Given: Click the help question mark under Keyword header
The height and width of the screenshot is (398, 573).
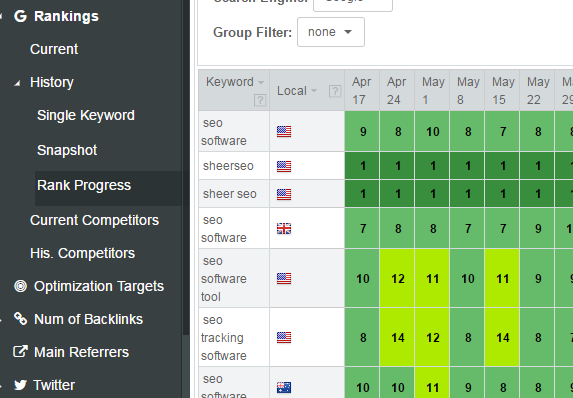Looking at the screenshot, I should [x=260, y=100].
